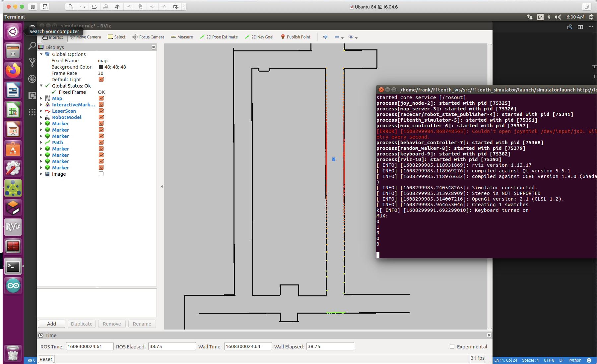Click Spaces: 4 indentation in status bar

coord(530,360)
